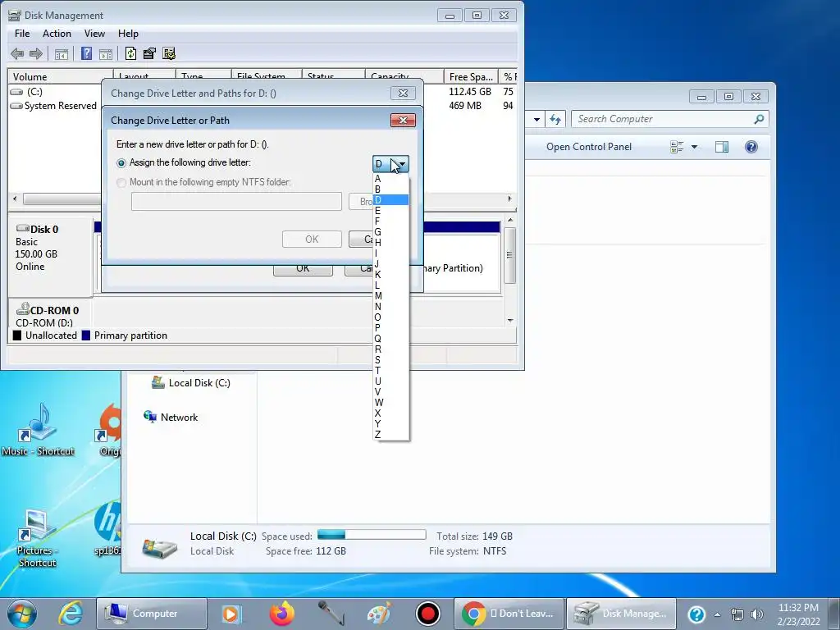Show hidden tray icons arrow
This screenshot has height=630, width=840.
pyautogui.click(x=717, y=614)
